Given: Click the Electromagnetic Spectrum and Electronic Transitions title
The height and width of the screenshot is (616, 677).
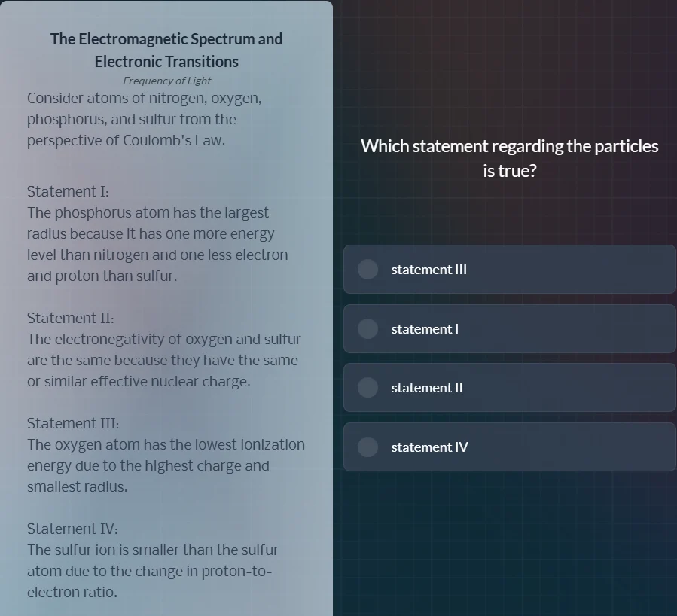Looking at the screenshot, I should (x=166, y=50).
